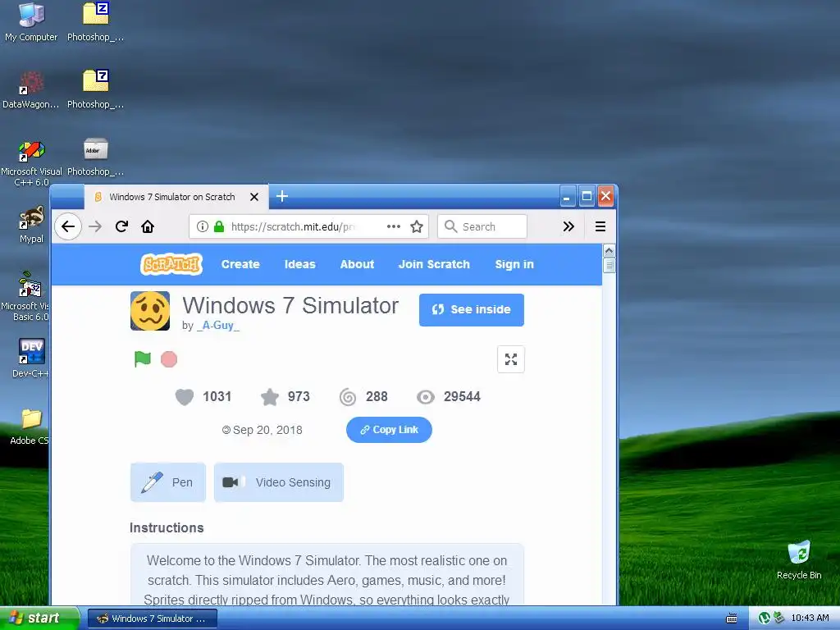Close the Windows 7 Simulator browser tab
This screenshot has height=630, width=840.
[x=254, y=197]
